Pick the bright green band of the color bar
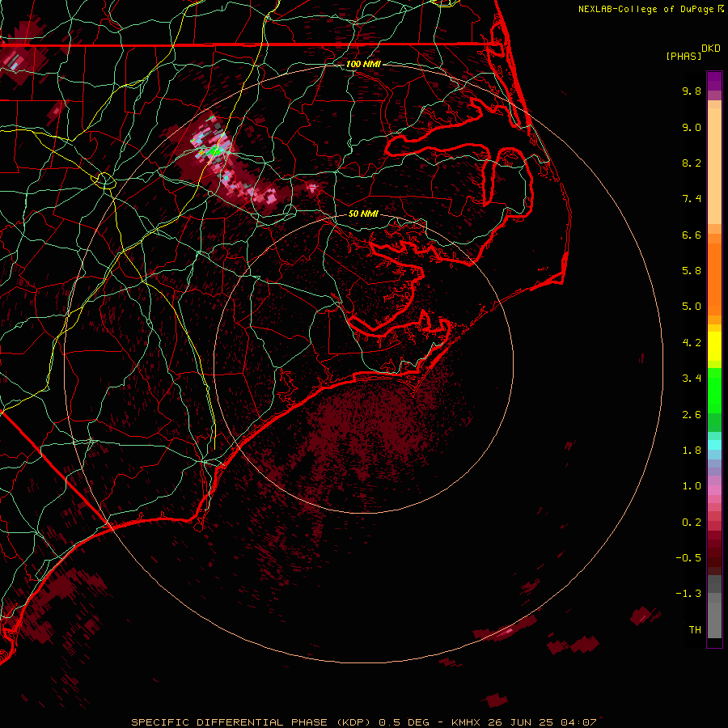 point(714,390)
